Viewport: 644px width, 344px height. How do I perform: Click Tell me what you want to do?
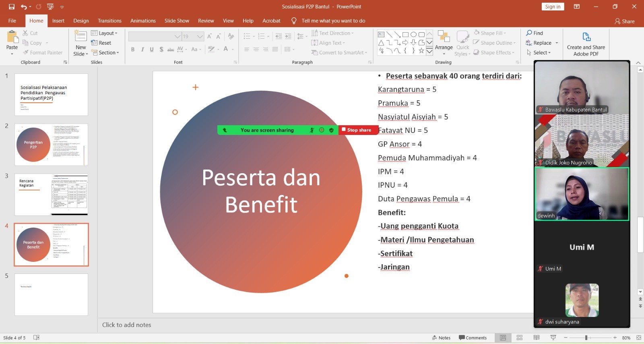click(333, 21)
